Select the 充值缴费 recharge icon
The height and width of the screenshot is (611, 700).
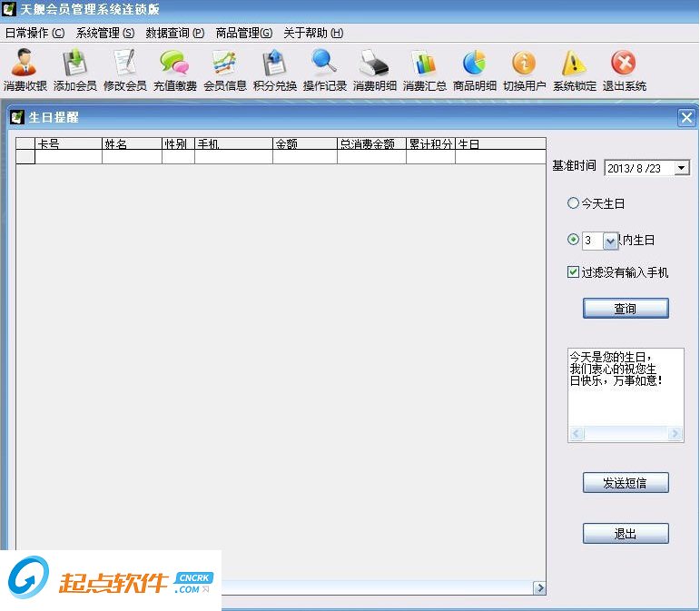coord(175,70)
